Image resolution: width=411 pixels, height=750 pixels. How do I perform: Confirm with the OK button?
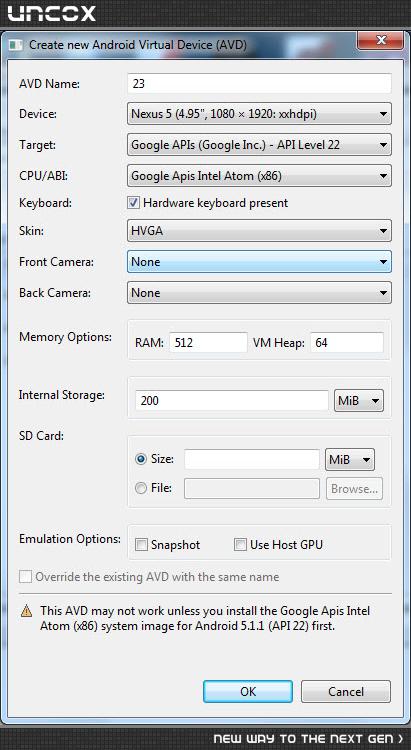[x=248, y=692]
